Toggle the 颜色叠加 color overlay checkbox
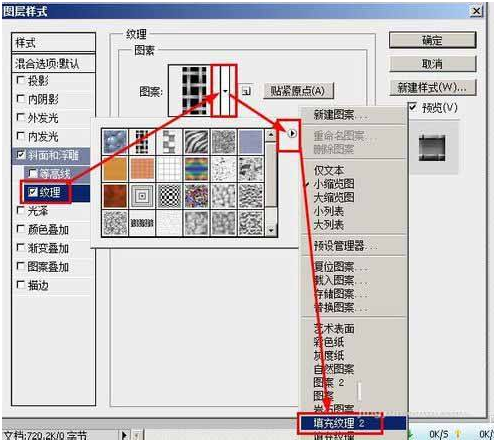The image size is (494, 443). (x=21, y=229)
